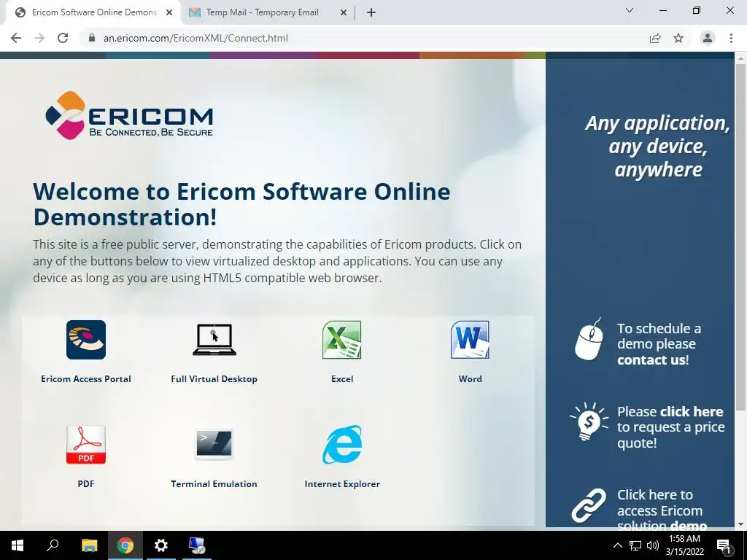Image resolution: width=747 pixels, height=560 pixels.
Task: Open the Ericom Access Portal icon
Action: pyautogui.click(x=86, y=340)
